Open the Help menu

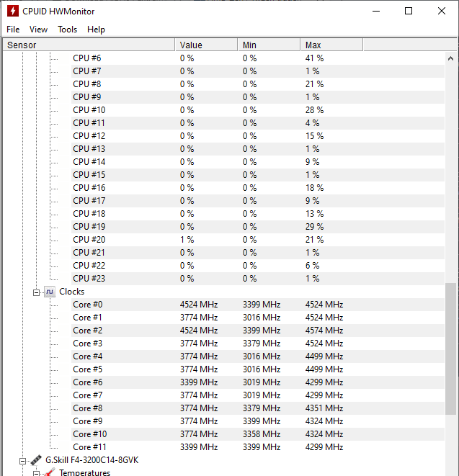96,30
